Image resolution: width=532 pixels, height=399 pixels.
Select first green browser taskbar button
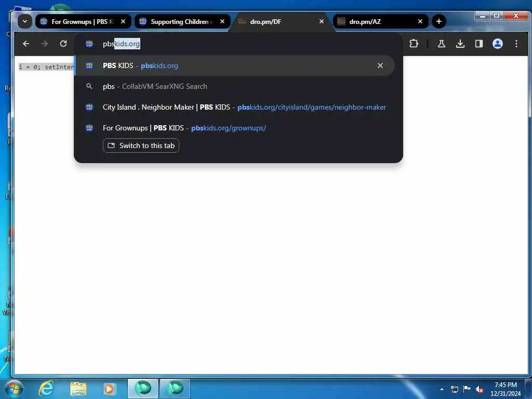143,389
